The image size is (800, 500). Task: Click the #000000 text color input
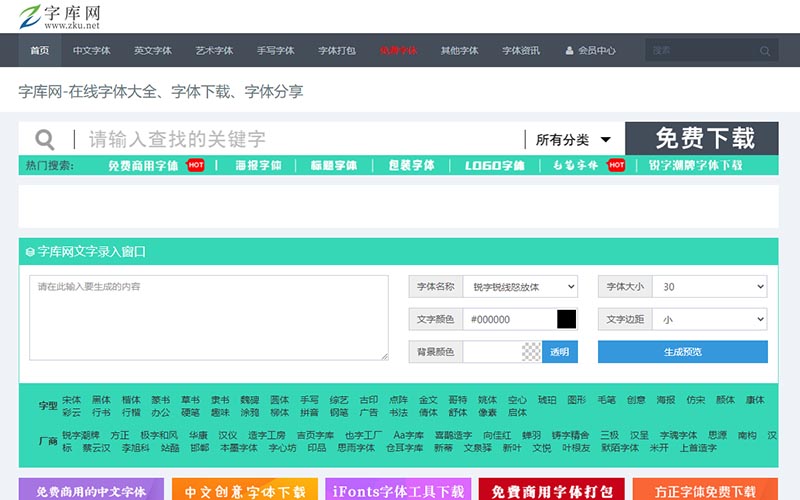click(509, 319)
